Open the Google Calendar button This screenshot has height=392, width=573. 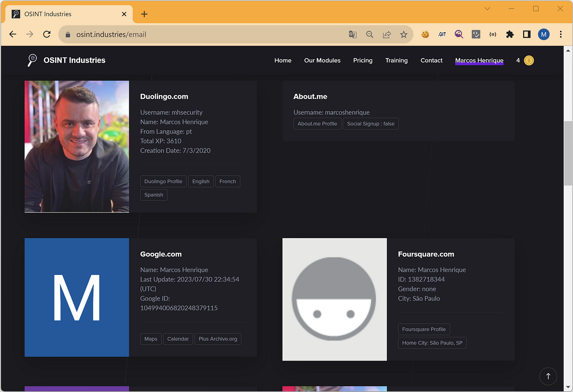coord(178,339)
